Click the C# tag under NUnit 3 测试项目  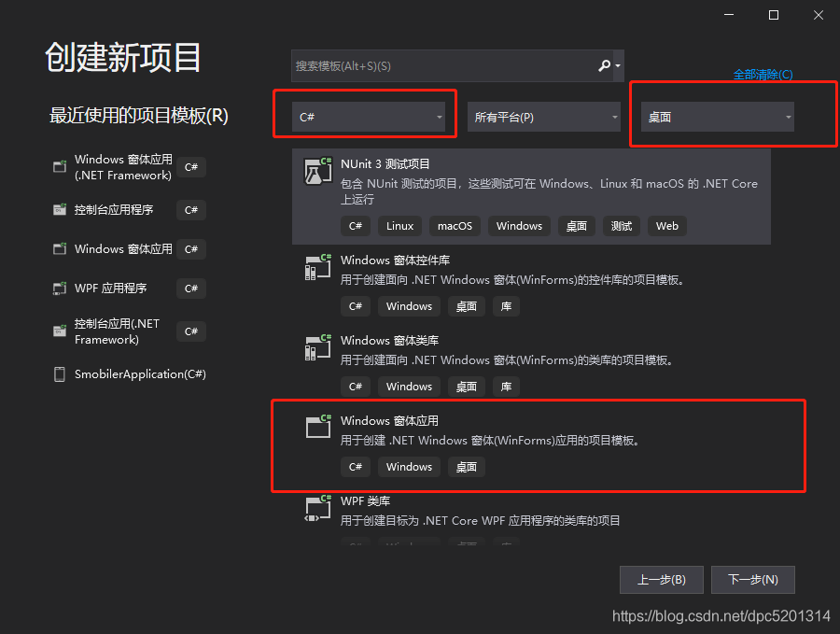coord(356,226)
